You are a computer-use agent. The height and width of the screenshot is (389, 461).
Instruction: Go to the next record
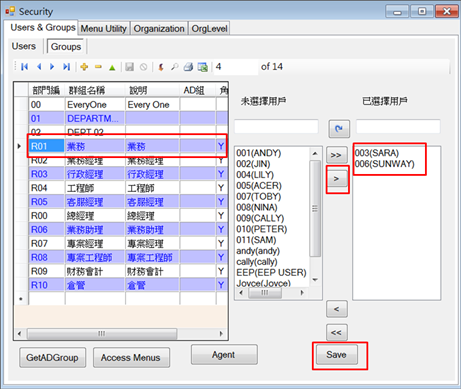[x=52, y=67]
